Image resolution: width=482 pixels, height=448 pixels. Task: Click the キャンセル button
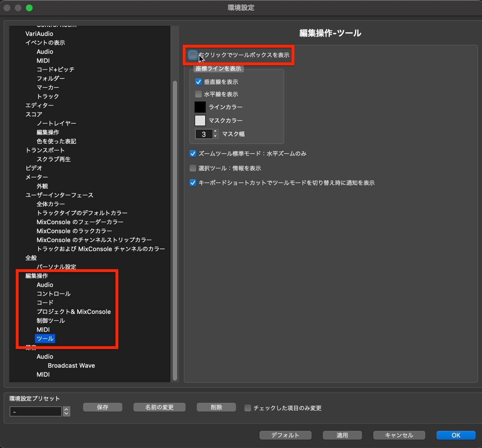[399, 435]
